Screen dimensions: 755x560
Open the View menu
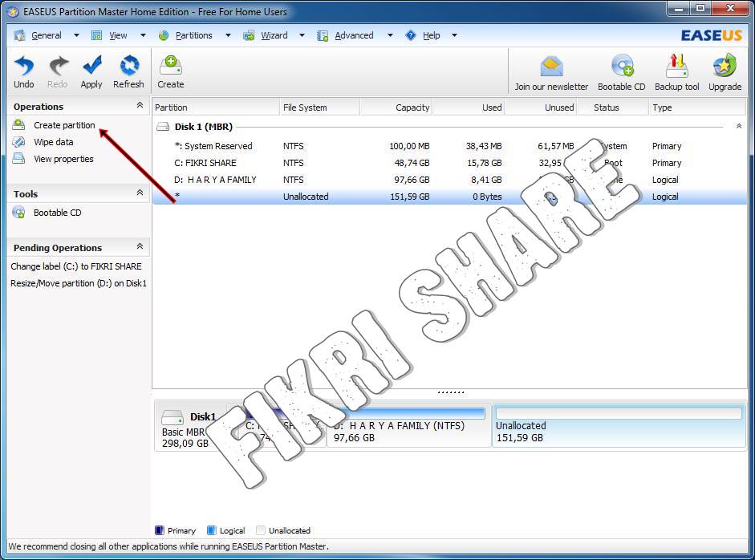point(118,35)
